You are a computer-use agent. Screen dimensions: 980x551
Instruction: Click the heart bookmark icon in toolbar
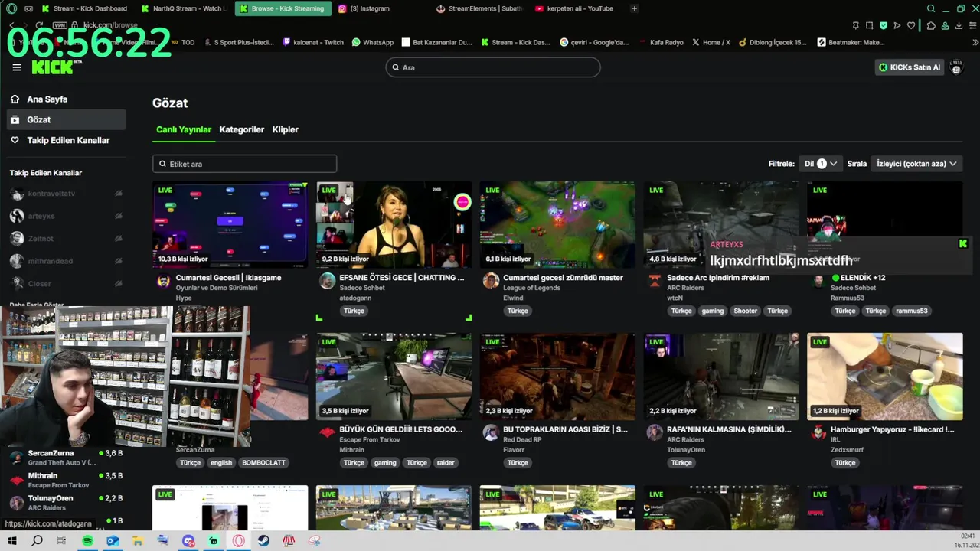point(911,26)
